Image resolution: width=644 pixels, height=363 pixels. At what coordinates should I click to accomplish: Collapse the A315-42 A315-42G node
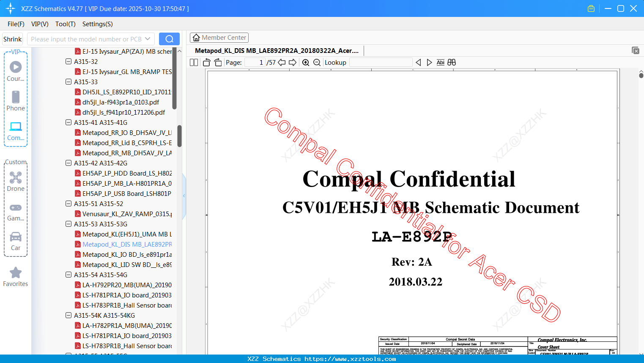point(69,163)
